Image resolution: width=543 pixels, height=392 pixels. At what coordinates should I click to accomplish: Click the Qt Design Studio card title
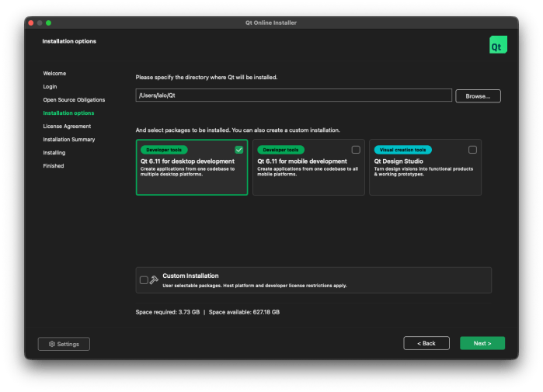pos(397,161)
